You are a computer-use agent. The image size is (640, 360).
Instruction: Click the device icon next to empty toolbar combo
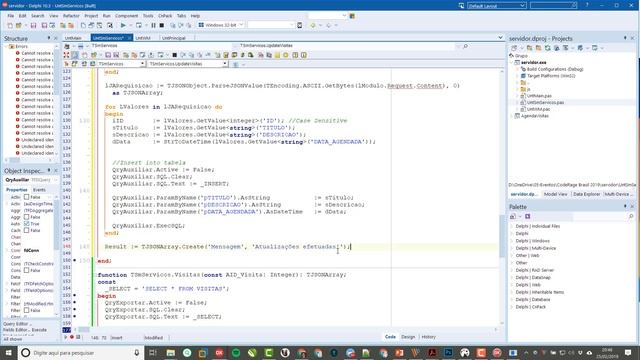(x=300, y=25)
